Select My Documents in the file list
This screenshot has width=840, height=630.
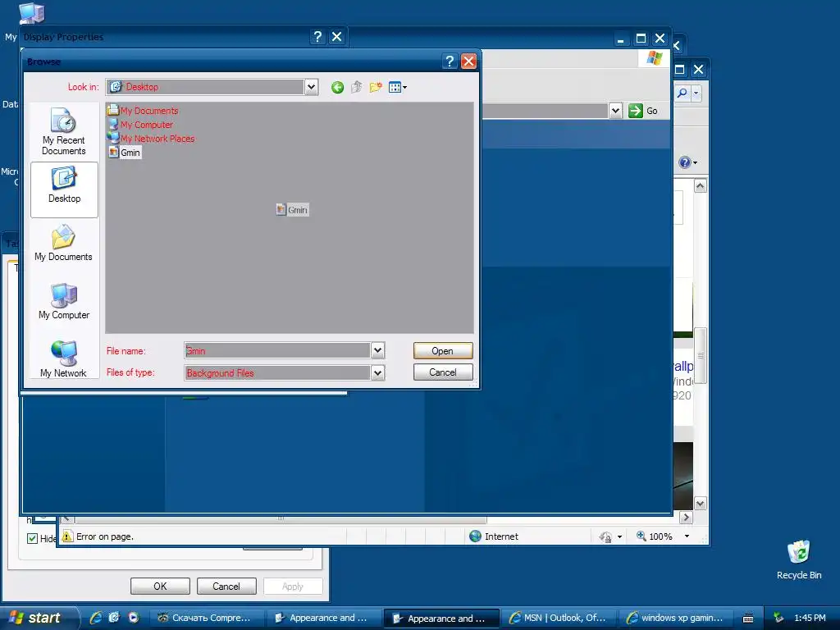143,111
